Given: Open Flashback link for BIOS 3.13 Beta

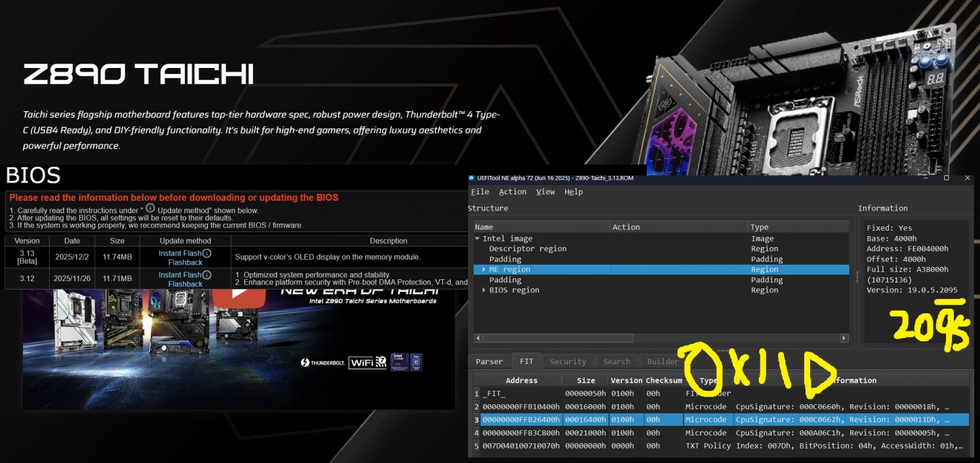Looking at the screenshot, I should 185,262.
